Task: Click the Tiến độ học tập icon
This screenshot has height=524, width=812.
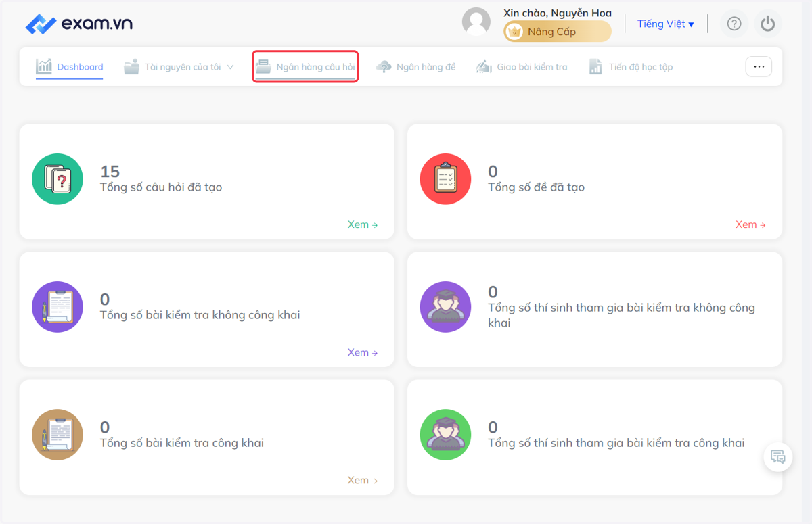Action: tap(595, 67)
